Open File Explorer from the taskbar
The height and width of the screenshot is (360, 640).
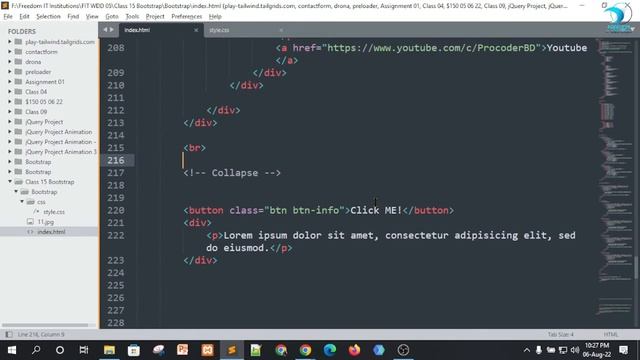click(109, 350)
